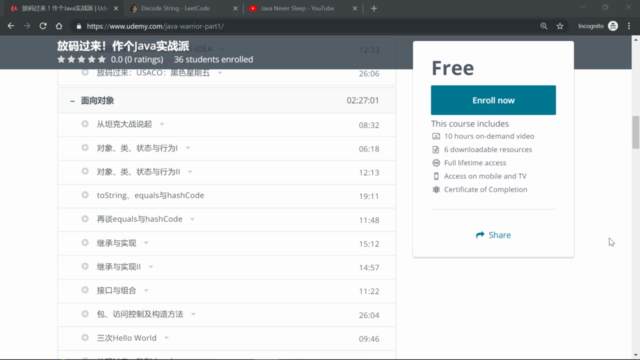Switch to the Decode String - LeetCode tab
640x360 pixels.
pos(176,9)
